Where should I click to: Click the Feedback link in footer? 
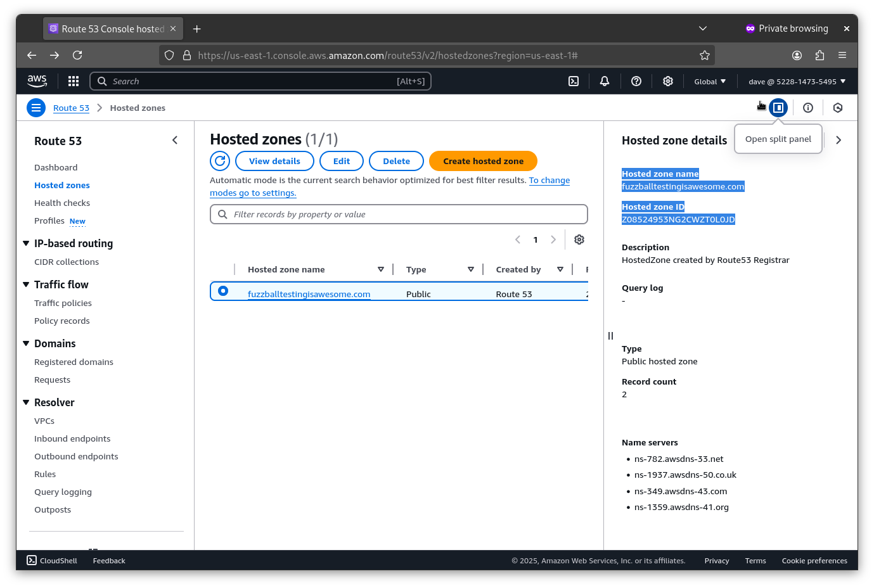point(109,561)
